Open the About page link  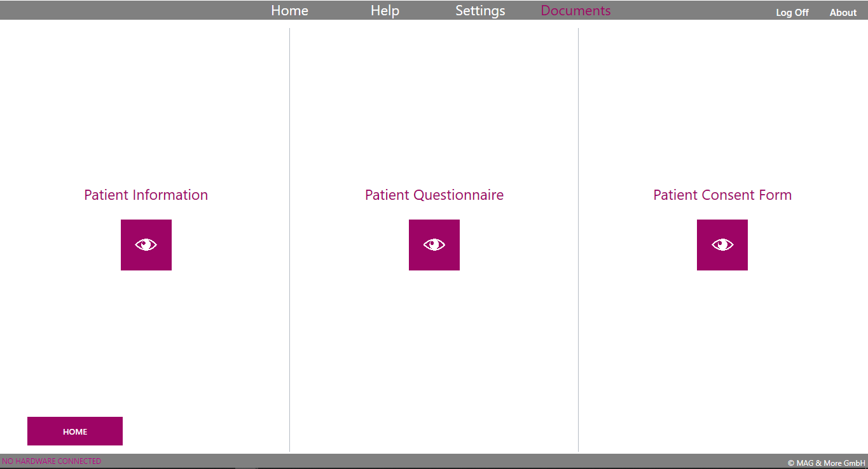point(843,13)
